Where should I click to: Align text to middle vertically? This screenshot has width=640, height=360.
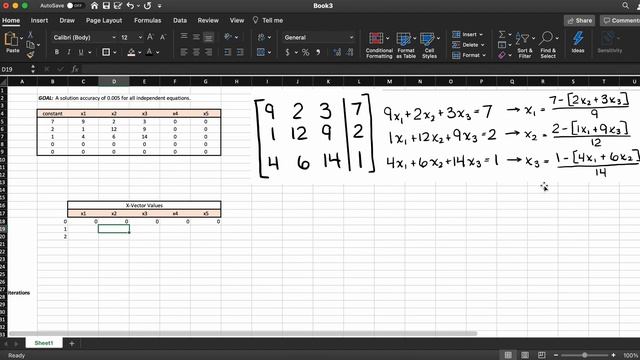(x=196, y=37)
